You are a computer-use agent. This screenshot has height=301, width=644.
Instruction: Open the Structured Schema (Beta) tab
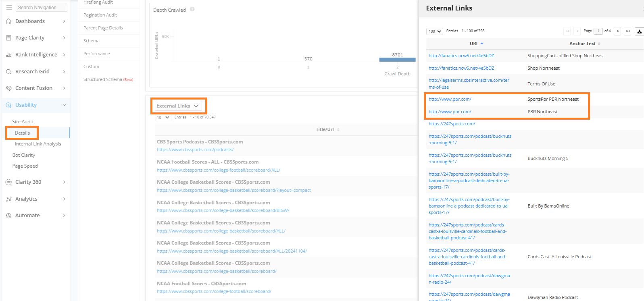coord(108,79)
